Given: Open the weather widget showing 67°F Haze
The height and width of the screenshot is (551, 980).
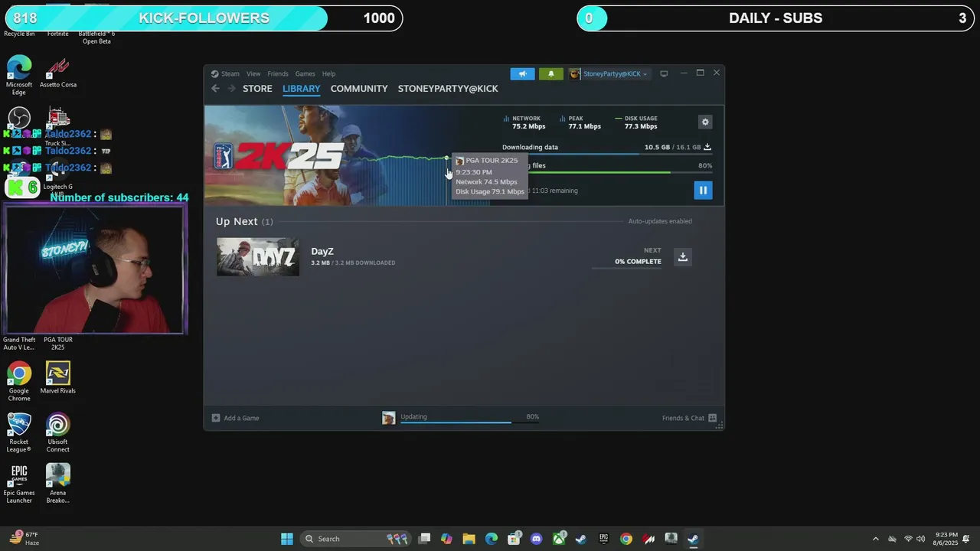Looking at the screenshot, I should [24, 539].
